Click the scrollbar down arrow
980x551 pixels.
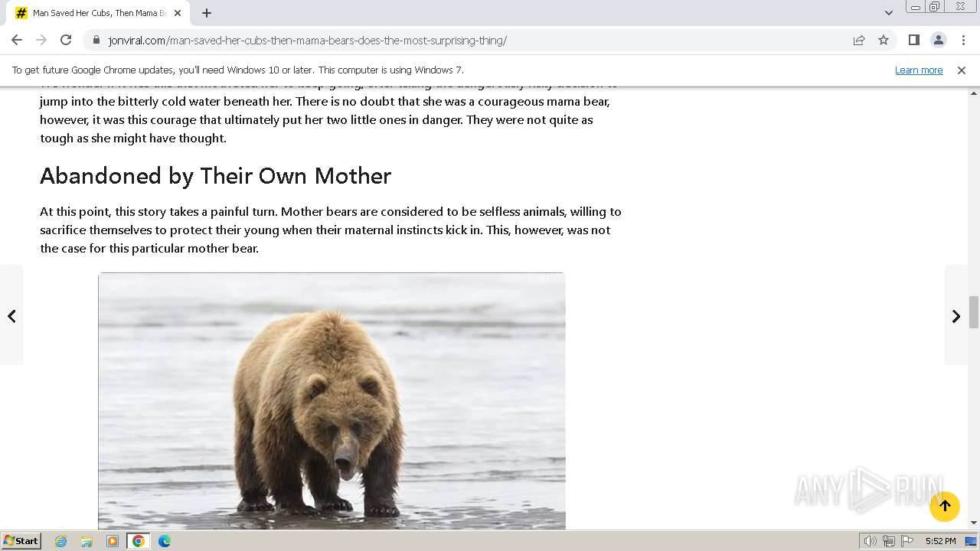point(974,523)
